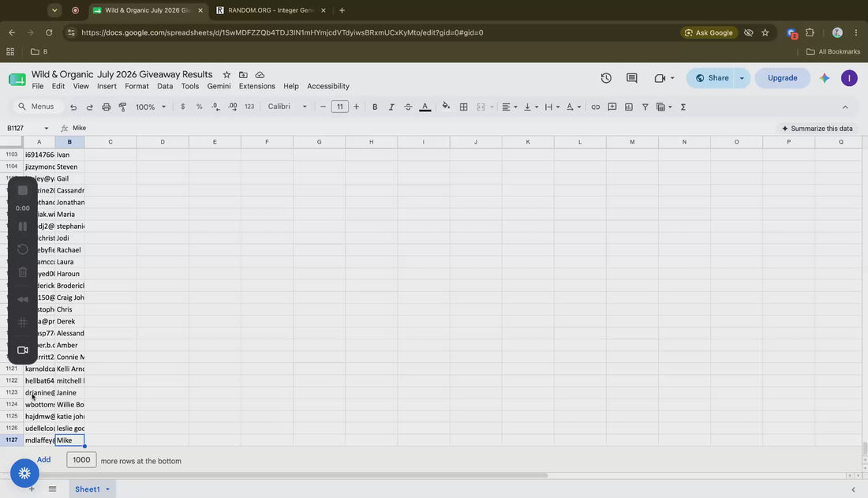Open the more number formats menu
Viewport: 868px width, 498px height.
[x=249, y=107]
